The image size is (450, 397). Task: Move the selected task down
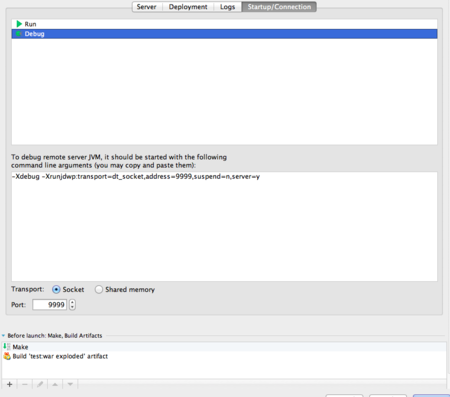70,384
